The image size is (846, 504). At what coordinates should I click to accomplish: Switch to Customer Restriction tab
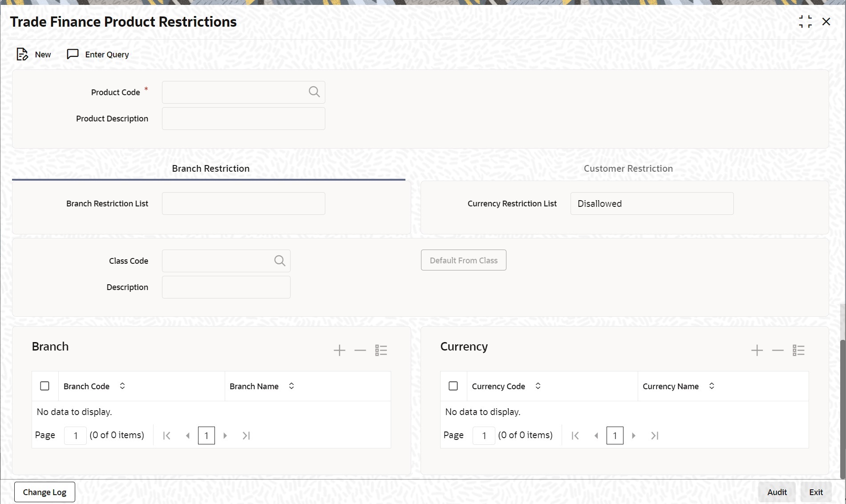pyautogui.click(x=628, y=169)
